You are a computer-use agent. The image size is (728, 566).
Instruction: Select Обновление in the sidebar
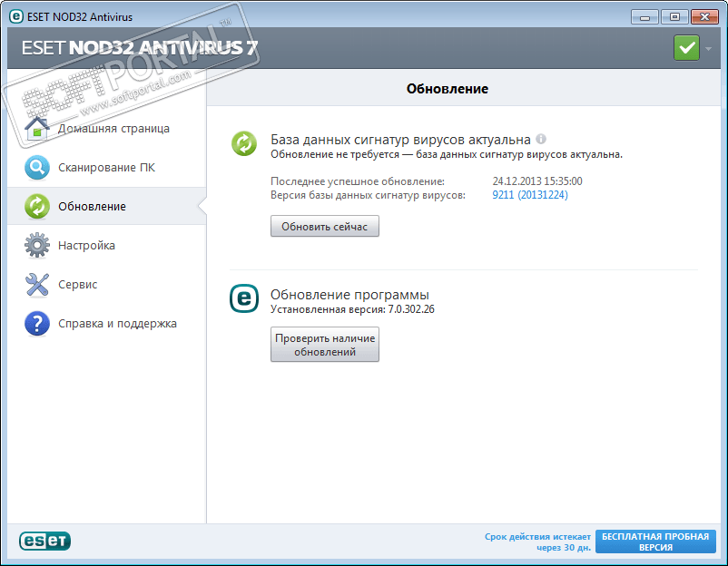pyautogui.click(x=107, y=207)
